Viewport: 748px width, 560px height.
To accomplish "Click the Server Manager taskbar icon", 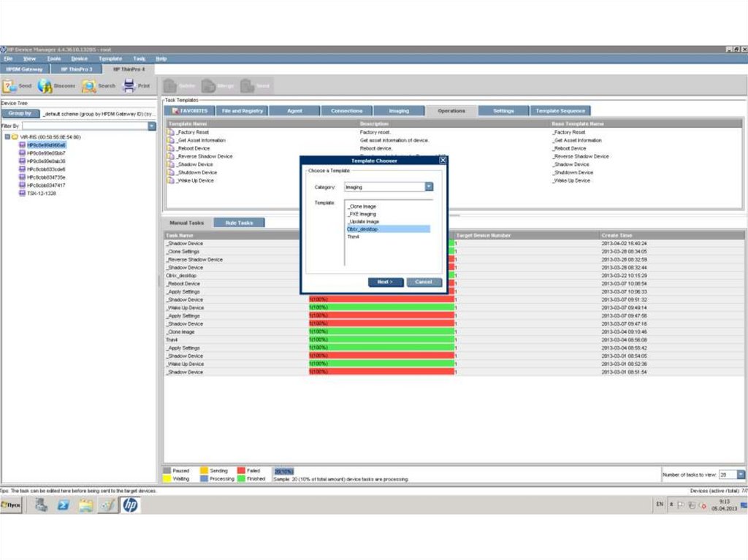I will click(x=41, y=505).
